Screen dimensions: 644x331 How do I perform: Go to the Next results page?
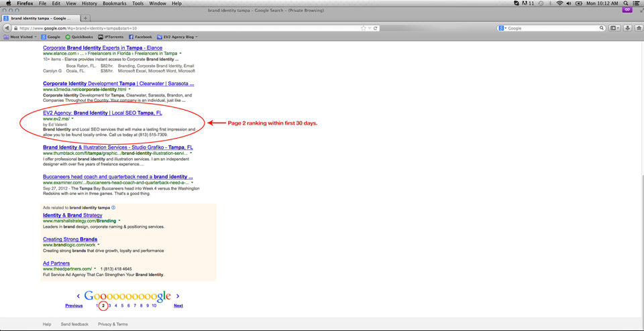178,306
